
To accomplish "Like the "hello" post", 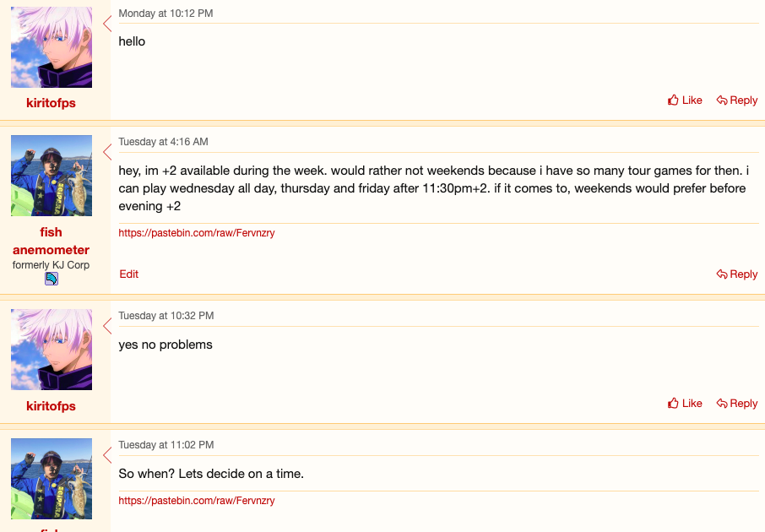I will tap(685, 100).
